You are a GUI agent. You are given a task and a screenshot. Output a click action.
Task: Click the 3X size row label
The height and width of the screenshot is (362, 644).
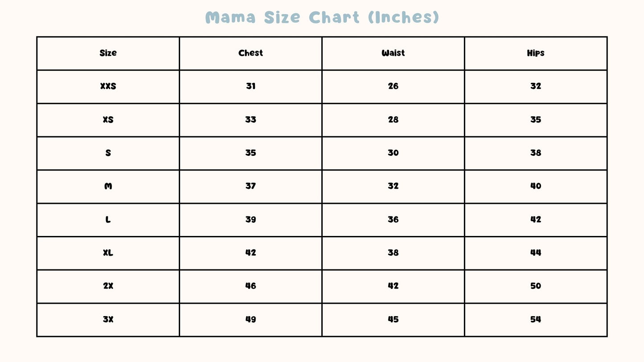108,319
